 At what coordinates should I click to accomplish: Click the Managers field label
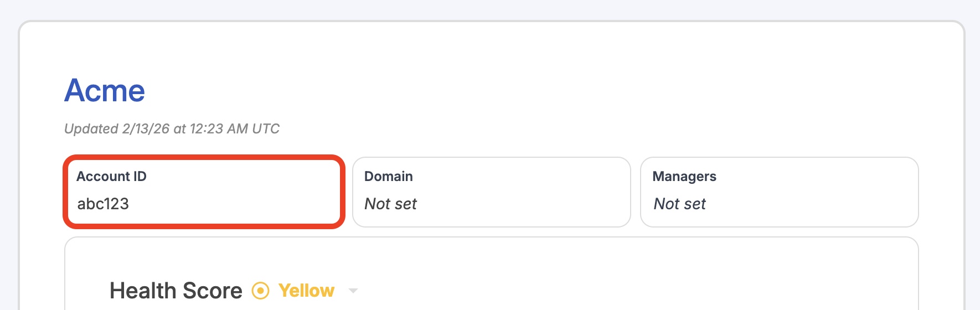[684, 176]
